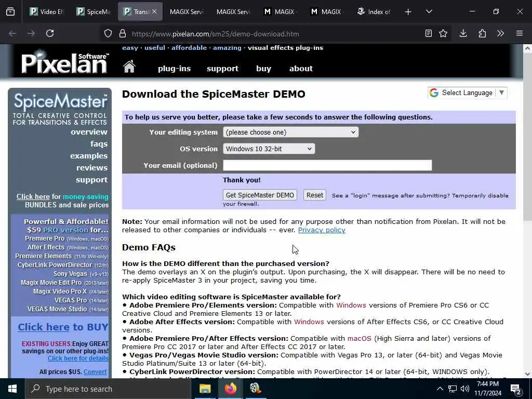This screenshot has width=532, height=399.
Task: Open the extensions puzzle-piece icon
Action: click(482, 33)
